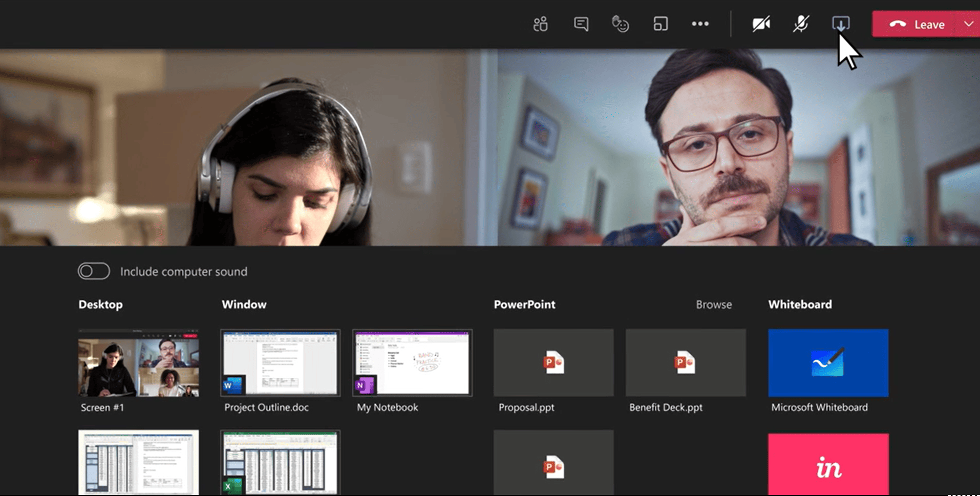Screen dimensions: 980x496
Task: Click the share content tray icon
Action: pos(840,24)
